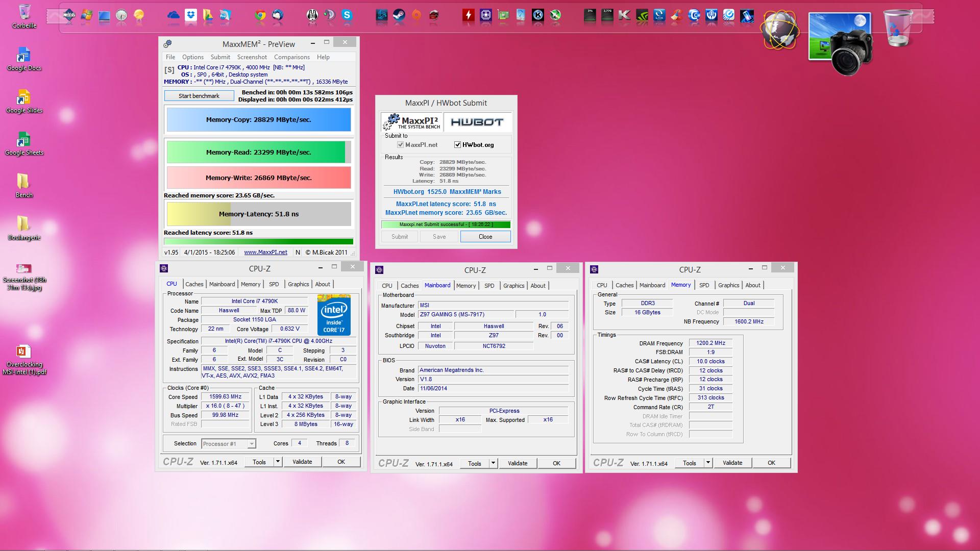980x551 pixels.
Task: Open MaxxMEM Options menu
Action: tap(193, 57)
